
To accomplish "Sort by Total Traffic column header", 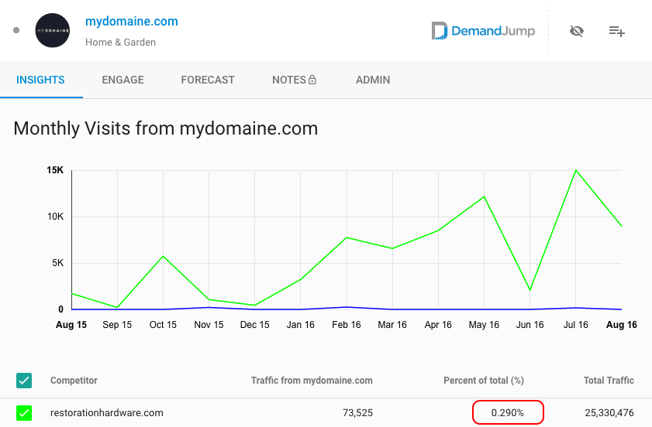I will (609, 380).
